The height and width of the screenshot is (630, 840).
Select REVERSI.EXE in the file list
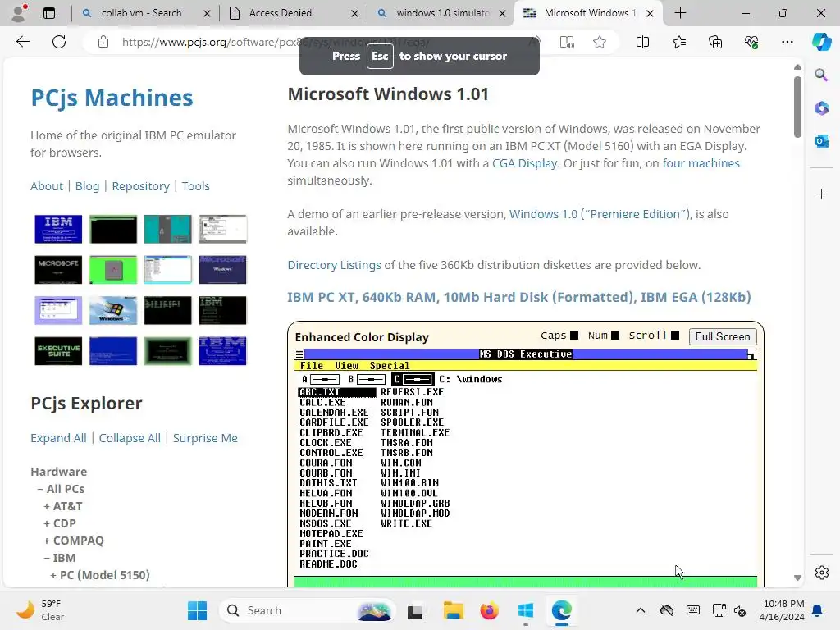412,392
